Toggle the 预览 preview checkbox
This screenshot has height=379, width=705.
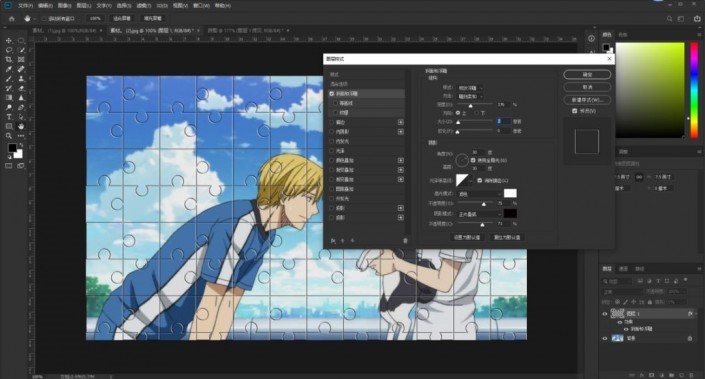coord(574,111)
